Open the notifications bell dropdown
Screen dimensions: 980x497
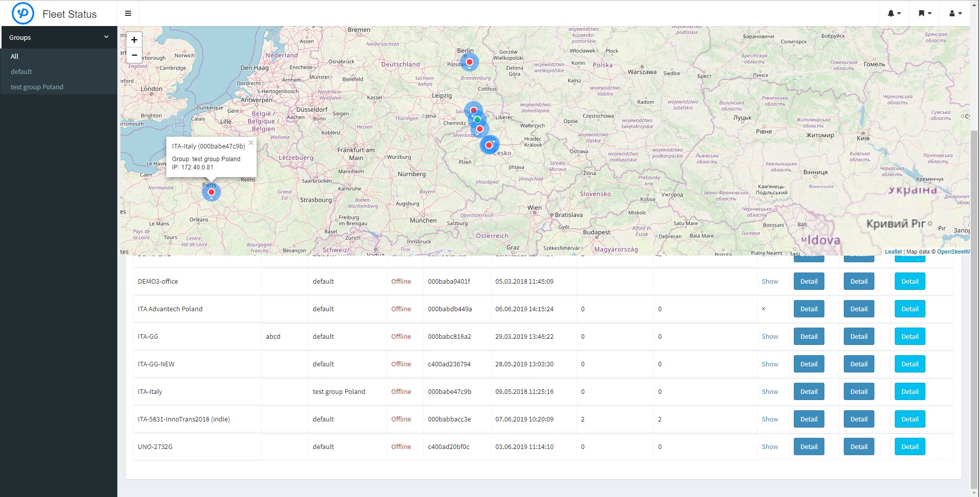pos(894,13)
